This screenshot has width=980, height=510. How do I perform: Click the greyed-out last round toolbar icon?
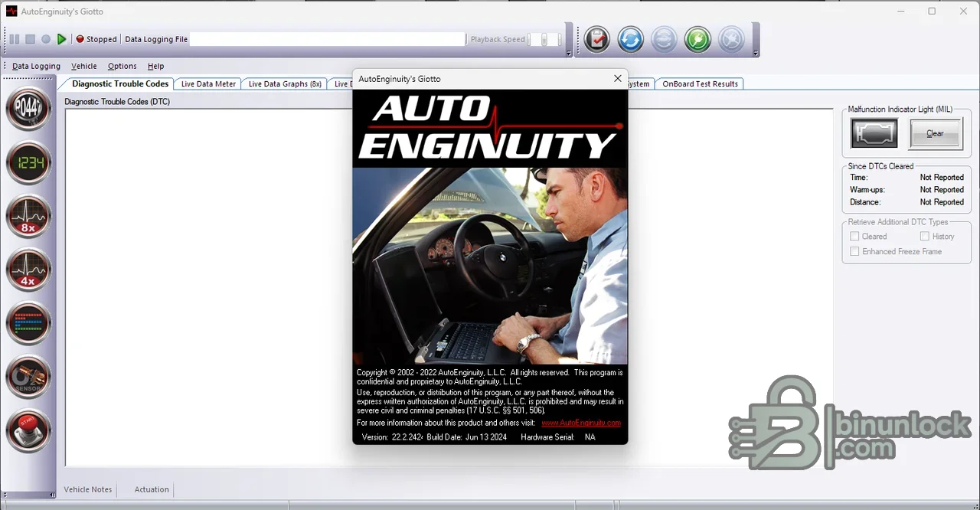(731, 39)
